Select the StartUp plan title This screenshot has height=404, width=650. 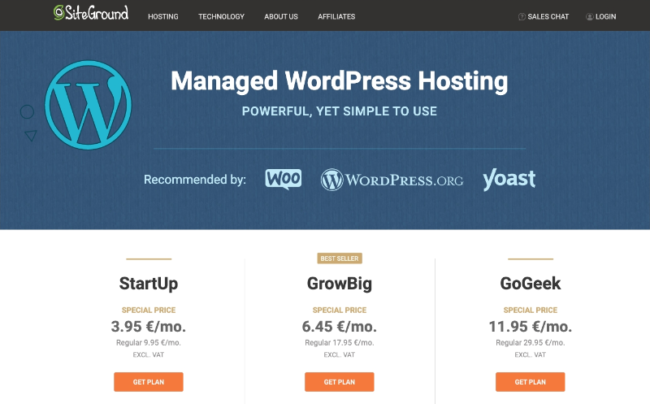click(148, 284)
